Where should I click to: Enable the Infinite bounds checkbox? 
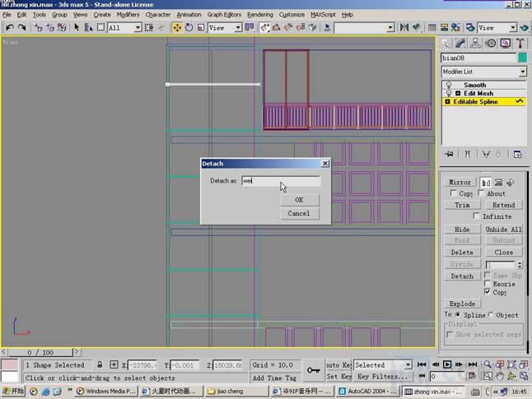pyautogui.click(x=477, y=216)
